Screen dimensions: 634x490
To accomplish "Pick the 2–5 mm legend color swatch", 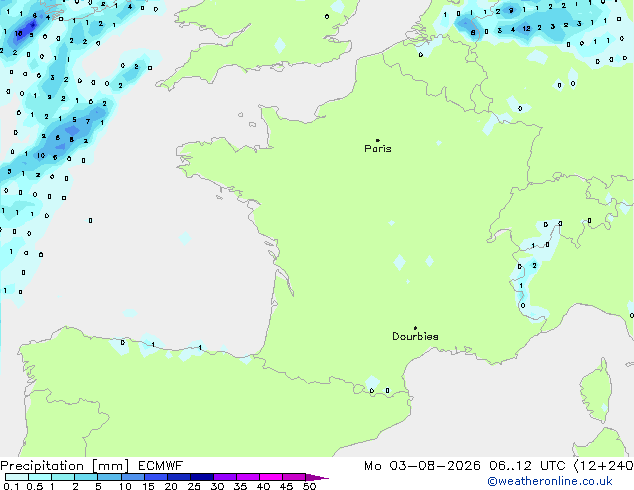I will pyautogui.click(x=86, y=477).
